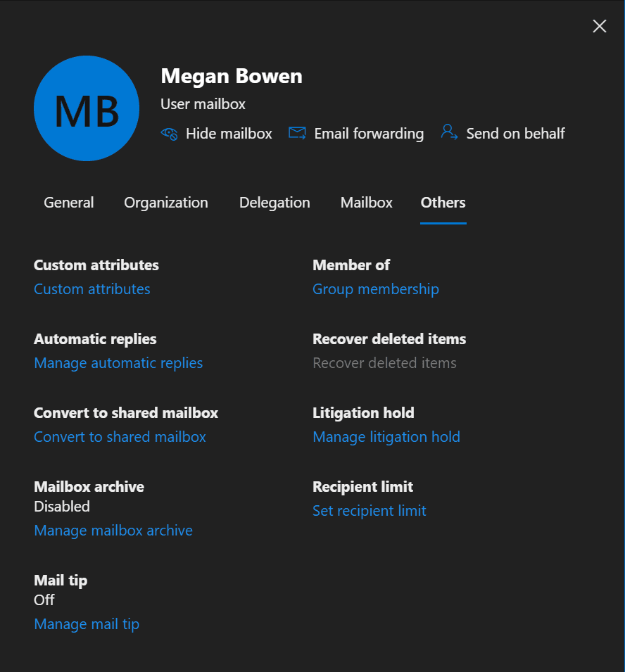Open Manage mailbox archive link
Image resolution: width=625 pixels, height=672 pixels.
(113, 531)
